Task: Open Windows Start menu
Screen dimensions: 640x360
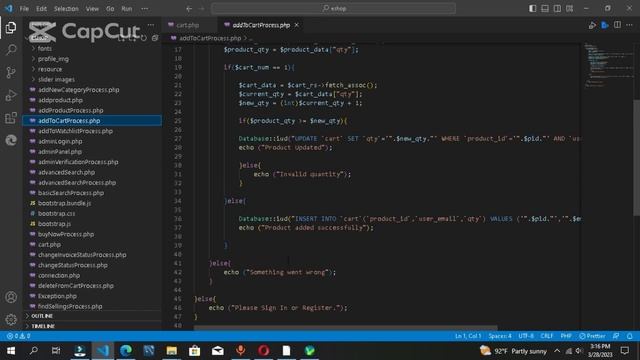Action: pyautogui.click(x=11, y=351)
